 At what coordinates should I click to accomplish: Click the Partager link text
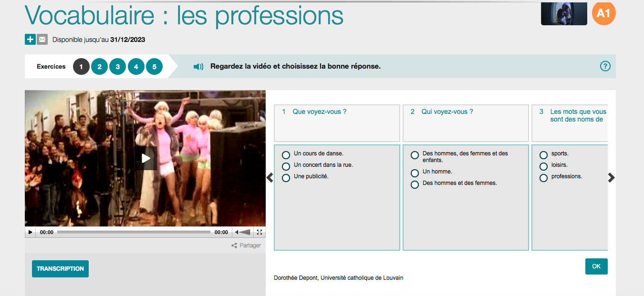[250, 245]
